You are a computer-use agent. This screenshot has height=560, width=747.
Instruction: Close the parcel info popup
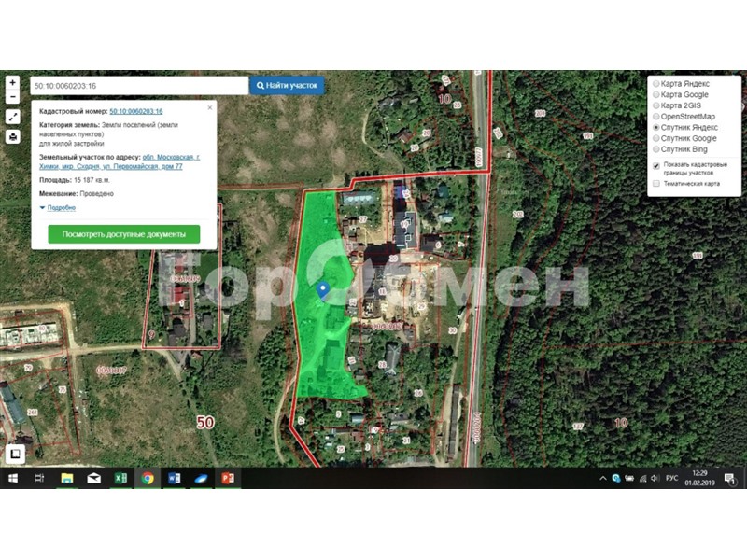pyautogui.click(x=210, y=107)
